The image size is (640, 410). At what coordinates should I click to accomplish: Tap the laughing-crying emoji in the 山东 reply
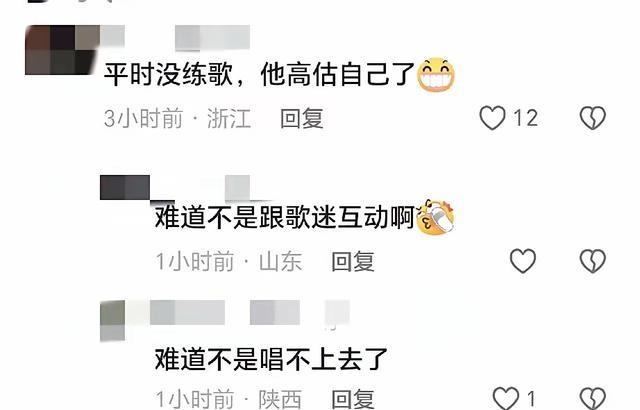[435, 216]
